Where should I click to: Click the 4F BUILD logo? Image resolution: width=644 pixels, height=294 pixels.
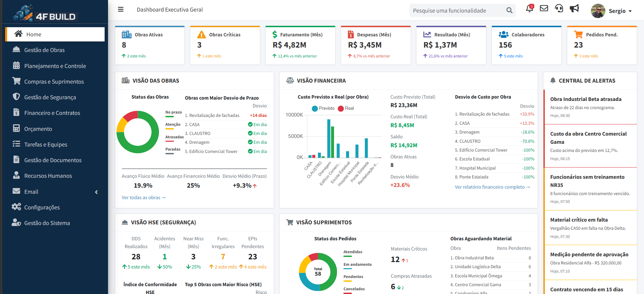(45, 14)
